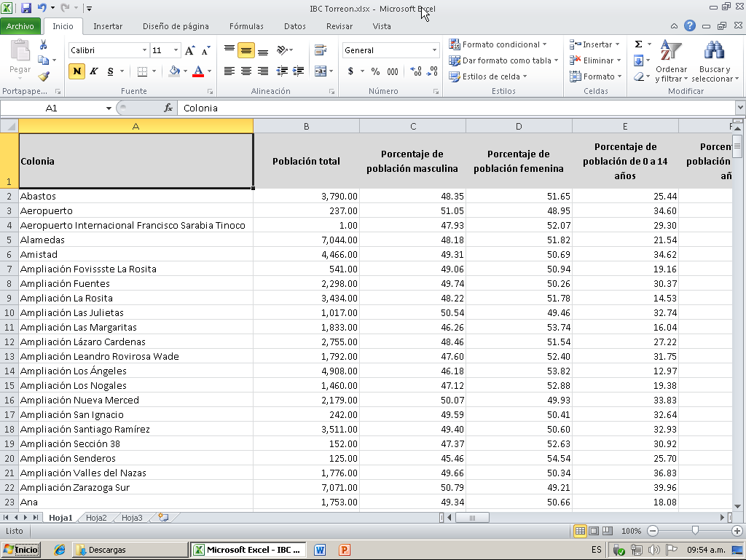Expand the formula bar chevron

point(740,108)
